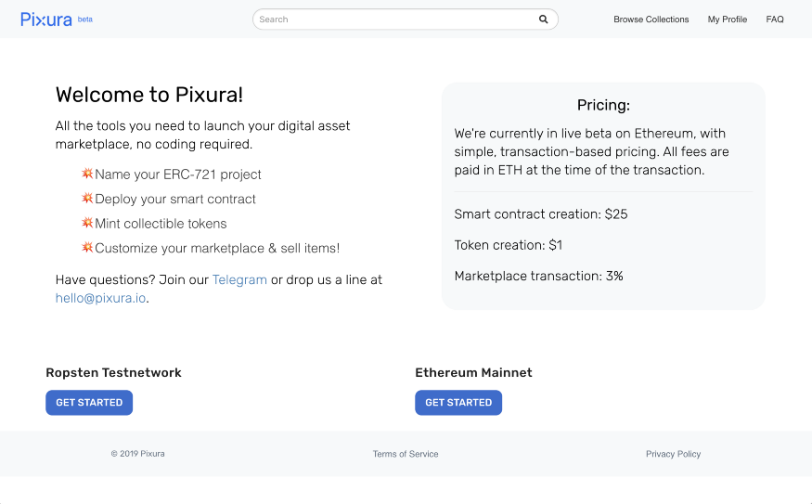Click the Pricing heading in the card
The height and width of the screenshot is (504, 812).
603,106
